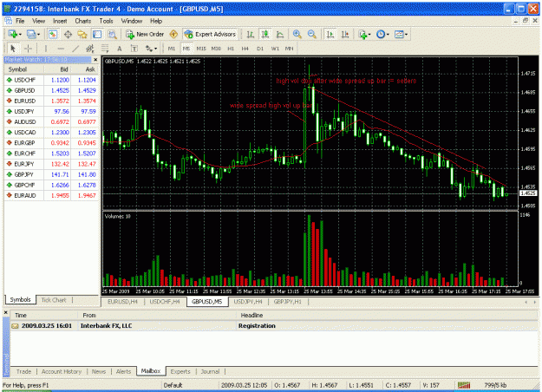Open the Journal terminal tab
This screenshot has width=542, height=392.
pyautogui.click(x=210, y=371)
